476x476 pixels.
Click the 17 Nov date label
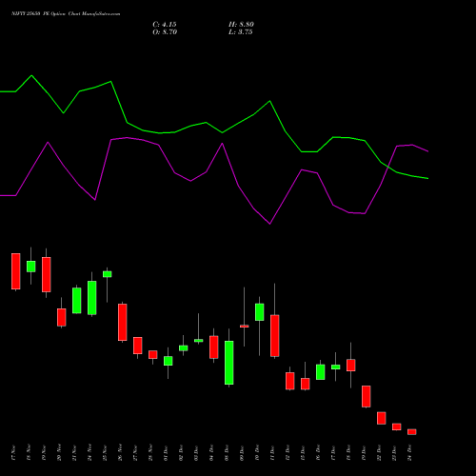13,453
